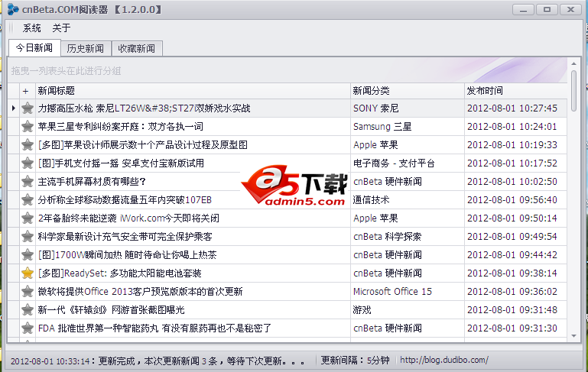Star the 主流手机屏幕材质有哪些 article
This screenshot has width=588, height=372.
coord(28,182)
